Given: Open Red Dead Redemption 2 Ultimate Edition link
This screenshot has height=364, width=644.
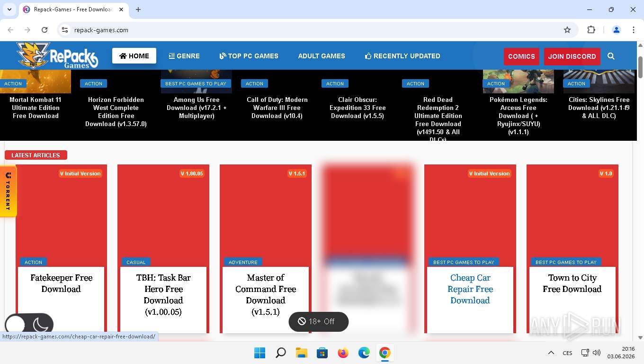Looking at the screenshot, I should pos(438,118).
